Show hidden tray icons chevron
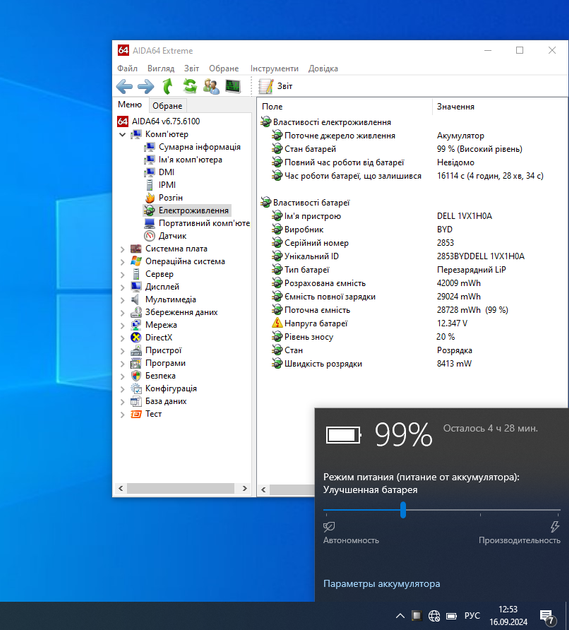This screenshot has height=630, width=569. [x=400, y=616]
